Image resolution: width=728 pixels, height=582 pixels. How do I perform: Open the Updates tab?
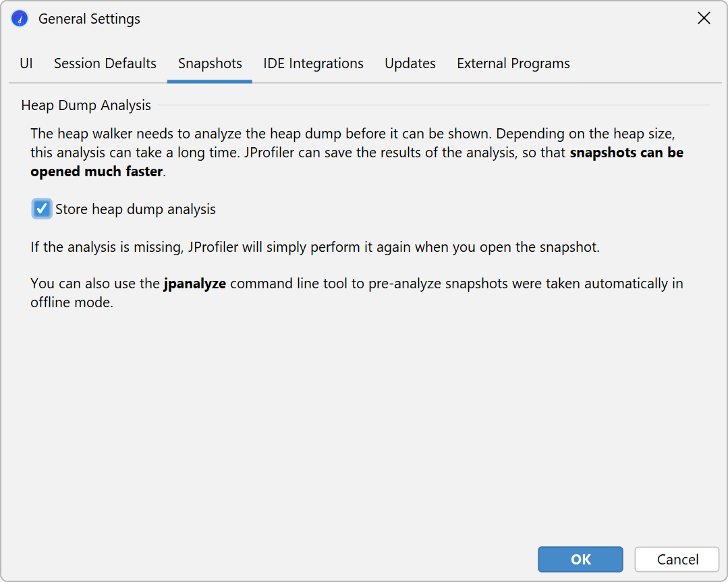click(410, 63)
